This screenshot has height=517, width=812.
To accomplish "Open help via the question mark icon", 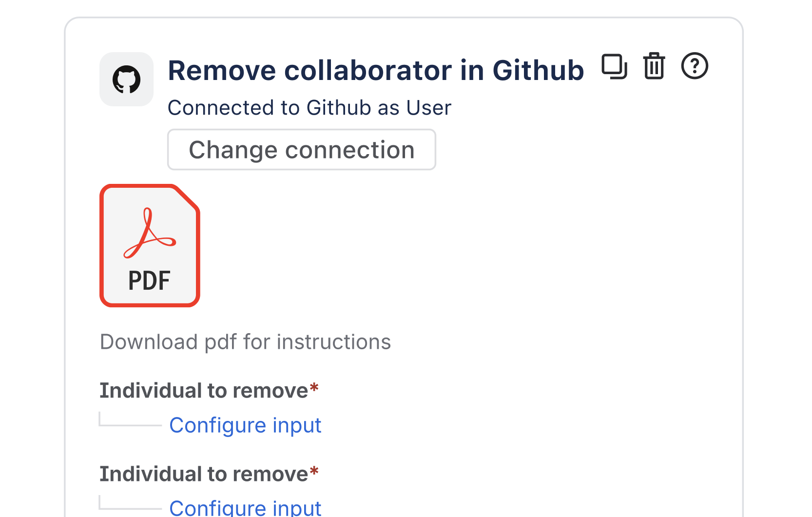I will (695, 66).
